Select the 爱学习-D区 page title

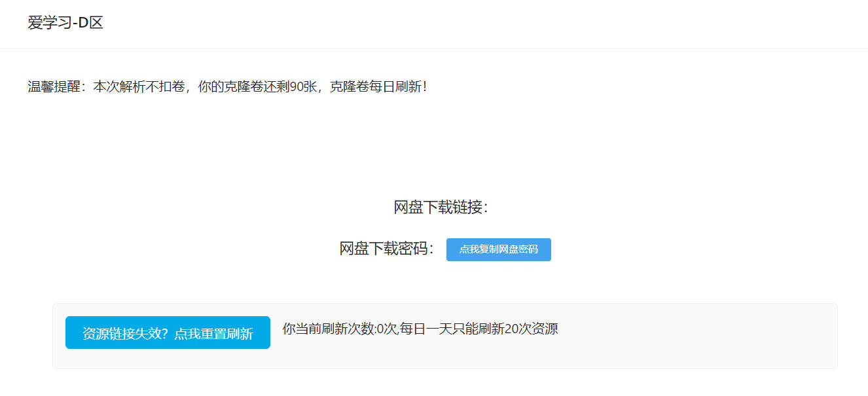(65, 23)
